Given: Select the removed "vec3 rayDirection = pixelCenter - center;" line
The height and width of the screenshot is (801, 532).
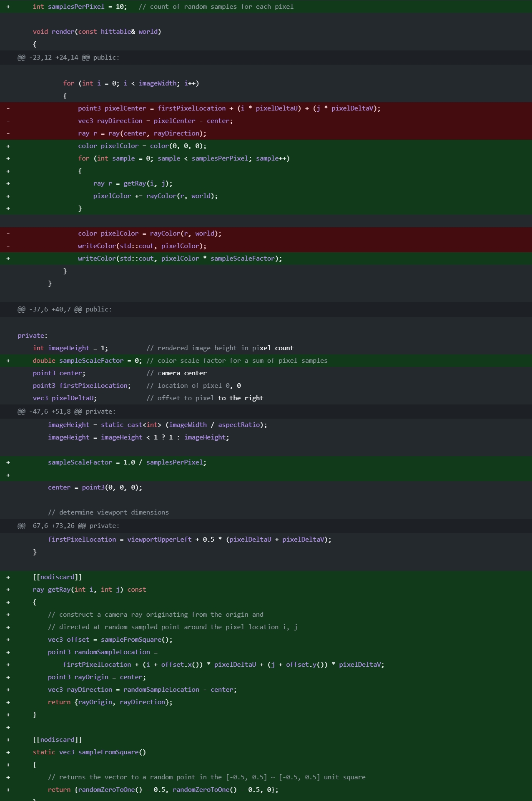Looking at the screenshot, I should click(266, 121).
